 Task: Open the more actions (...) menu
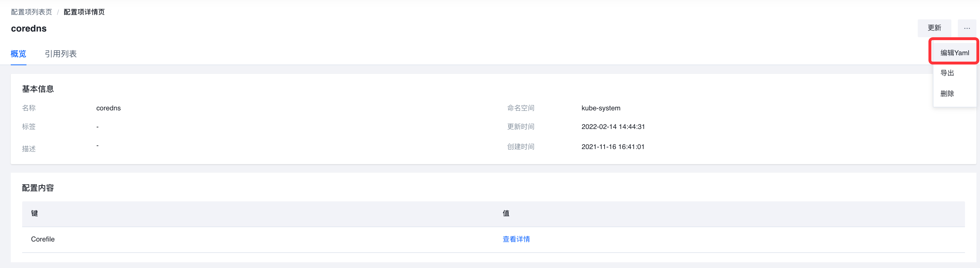(x=967, y=28)
